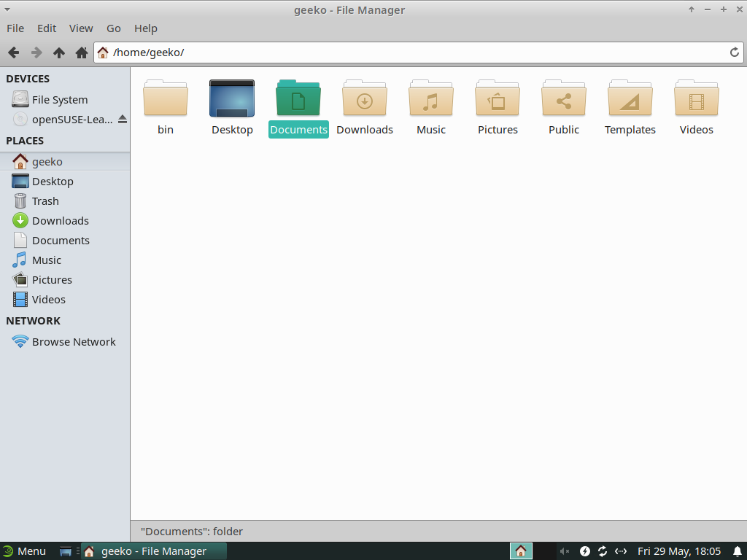Screen dimensions: 747x560
Task: Open the Downloads folder icon
Action: 365,100
